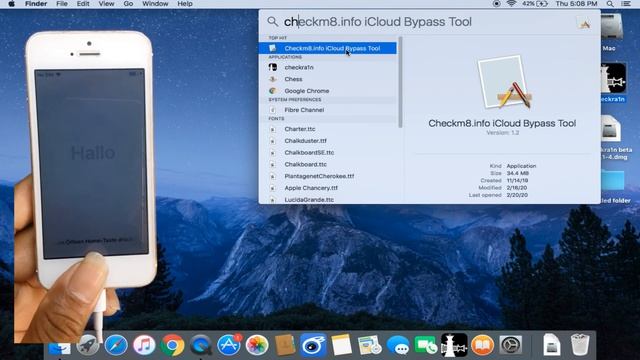Open the File menu
Viewport: 640px width, 360px height.
pyautogui.click(x=62, y=4)
